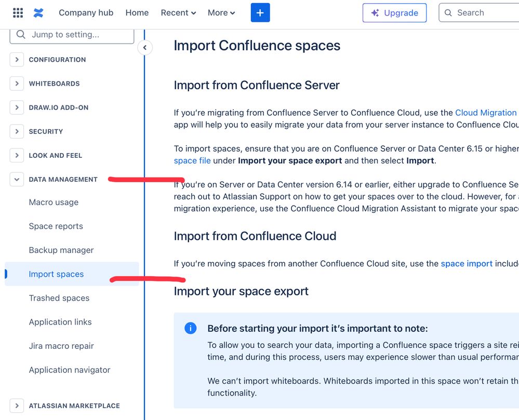Click the ATLASSIAN MARKETPLACE label

coord(74,406)
